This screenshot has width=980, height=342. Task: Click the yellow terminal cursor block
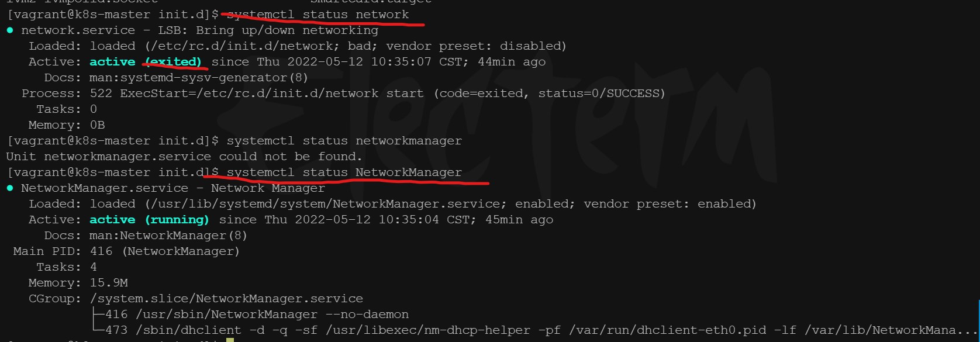click(x=230, y=340)
